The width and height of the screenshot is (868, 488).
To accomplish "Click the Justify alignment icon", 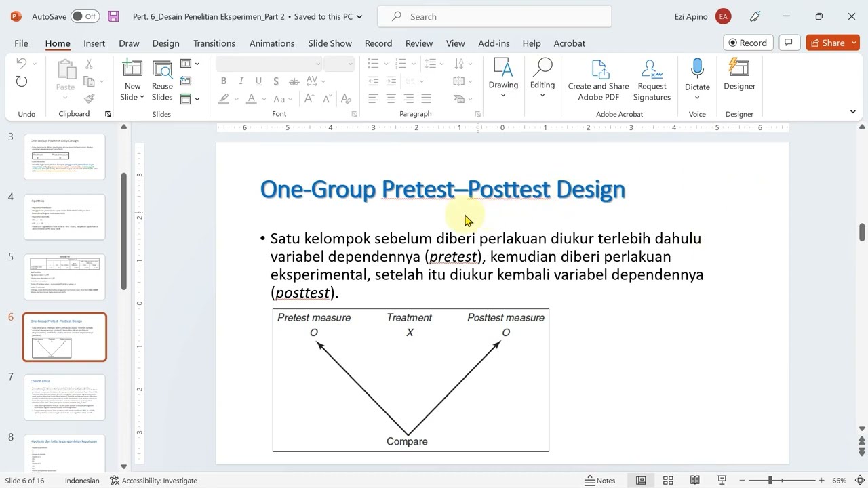I will click(x=426, y=99).
